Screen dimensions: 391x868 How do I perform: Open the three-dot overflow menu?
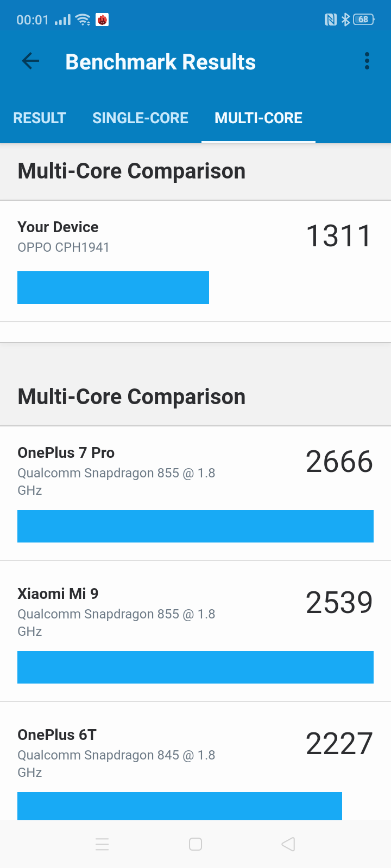coord(367,61)
